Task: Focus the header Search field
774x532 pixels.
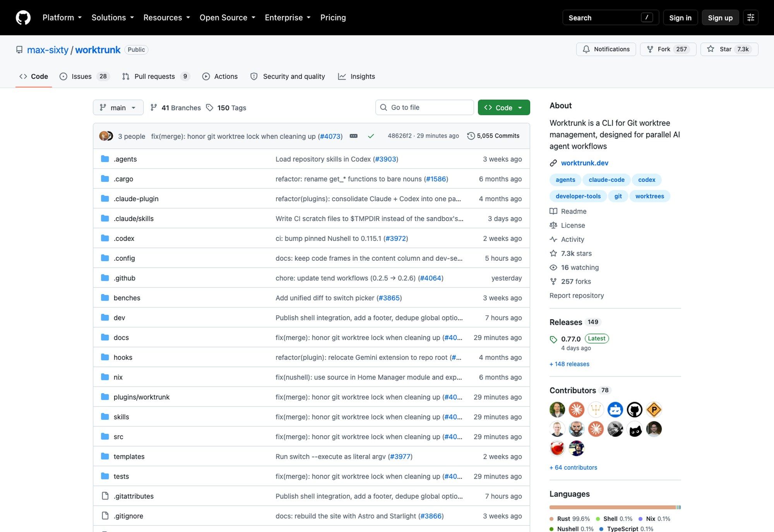Action: click(610, 17)
